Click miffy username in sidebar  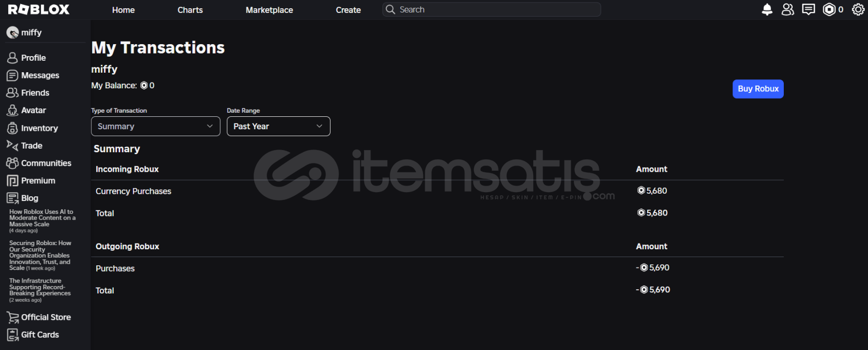pyautogui.click(x=31, y=33)
